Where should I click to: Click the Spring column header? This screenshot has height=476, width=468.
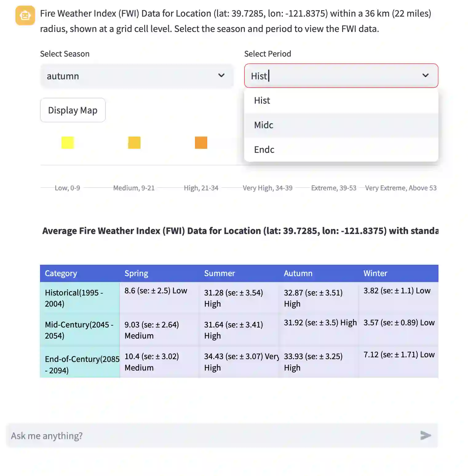click(160, 273)
